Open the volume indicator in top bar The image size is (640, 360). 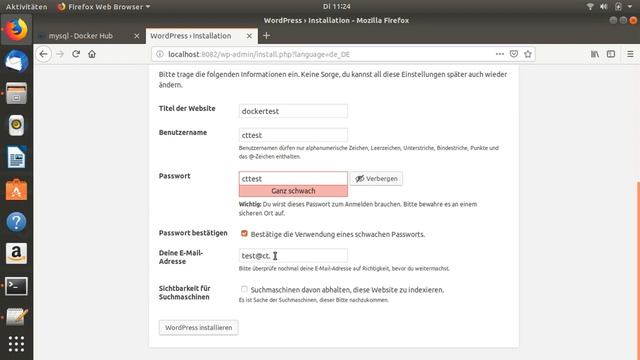(x=604, y=7)
